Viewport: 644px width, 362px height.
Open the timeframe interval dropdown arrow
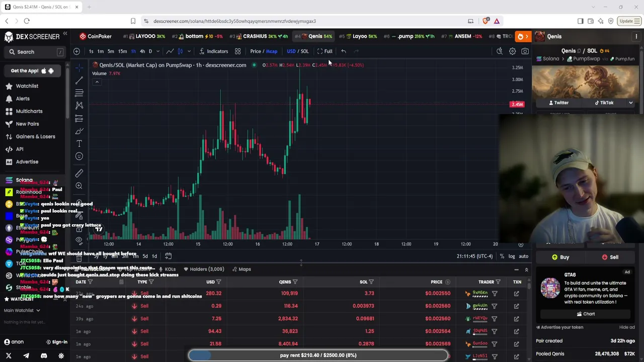click(x=157, y=51)
